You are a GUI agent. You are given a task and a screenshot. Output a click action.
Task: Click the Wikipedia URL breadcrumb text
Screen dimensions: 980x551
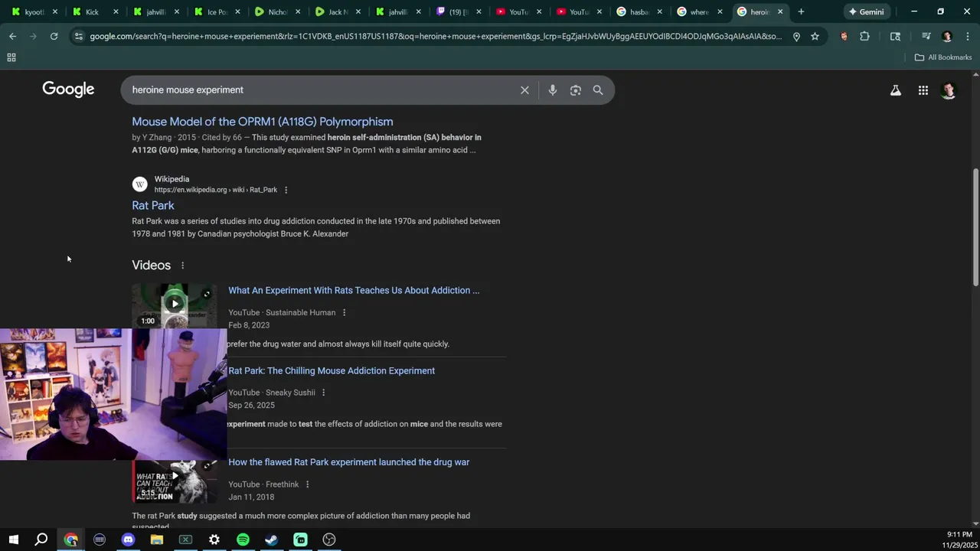(x=216, y=190)
